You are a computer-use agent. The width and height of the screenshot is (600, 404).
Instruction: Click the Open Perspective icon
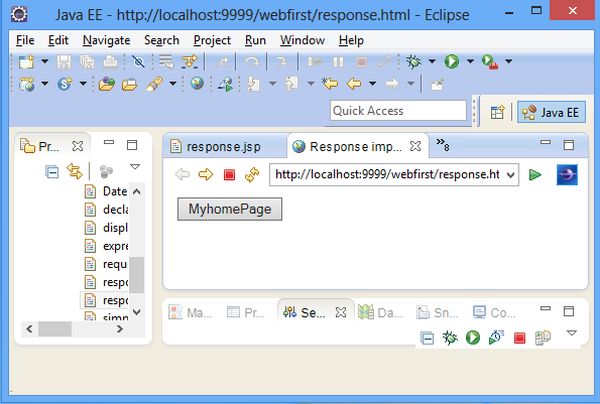coord(497,112)
